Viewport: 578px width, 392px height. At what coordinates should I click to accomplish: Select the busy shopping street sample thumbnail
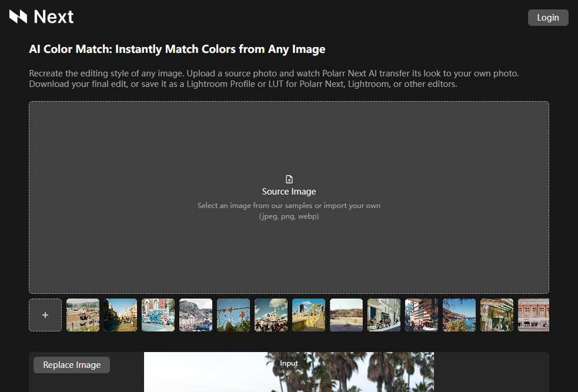tap(121, 315)
